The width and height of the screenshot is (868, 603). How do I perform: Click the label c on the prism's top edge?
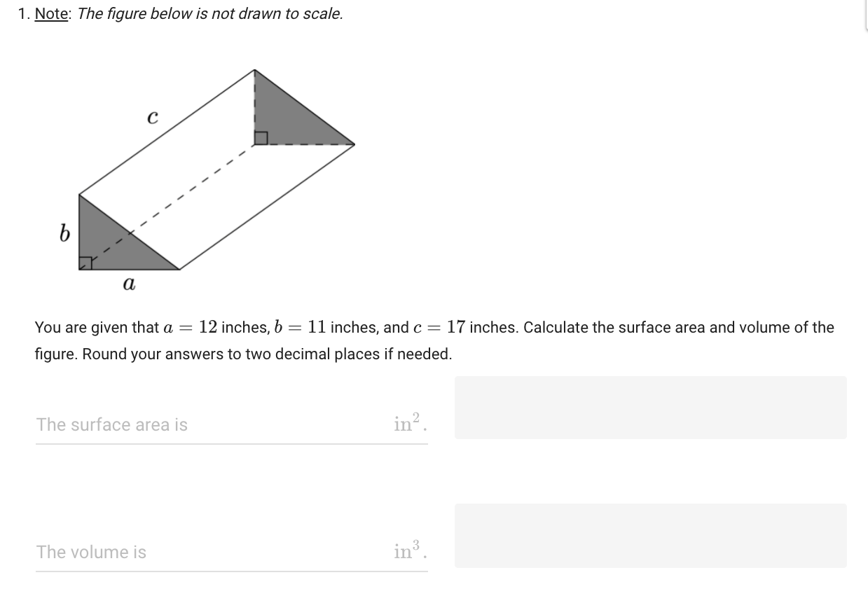point(152,117)
